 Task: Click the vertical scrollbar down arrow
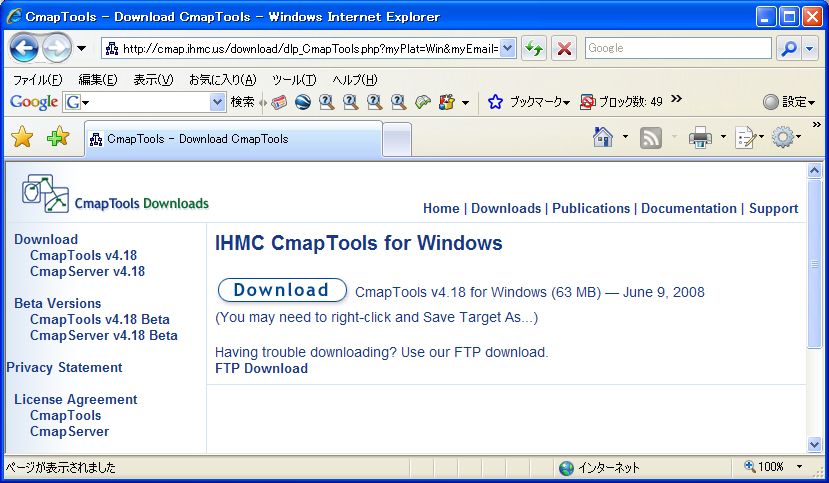click(814, 444)
